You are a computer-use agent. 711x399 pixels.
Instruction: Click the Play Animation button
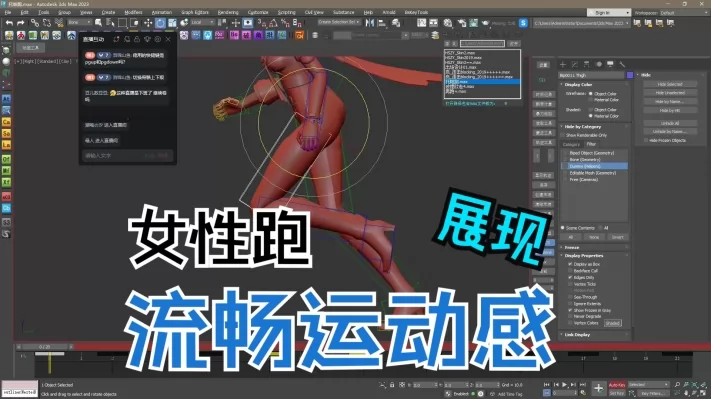tap(565, 384)
